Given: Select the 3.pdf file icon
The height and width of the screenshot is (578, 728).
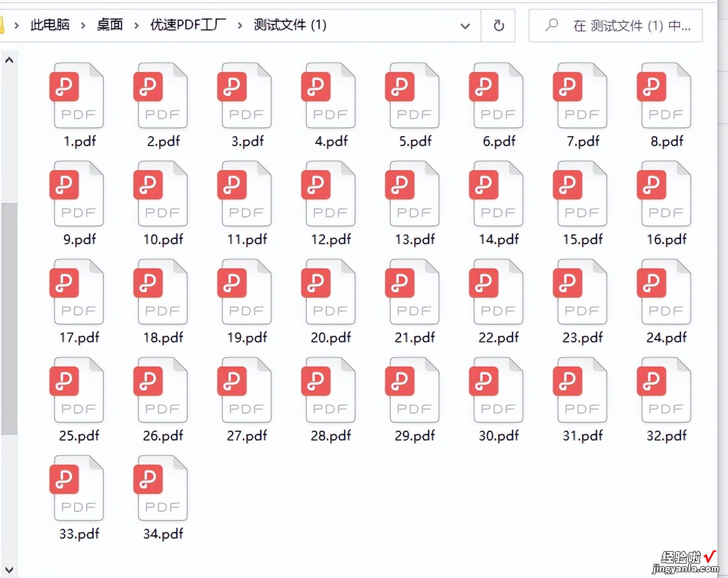Looking at the screenshot, I should tap(245, 95).
